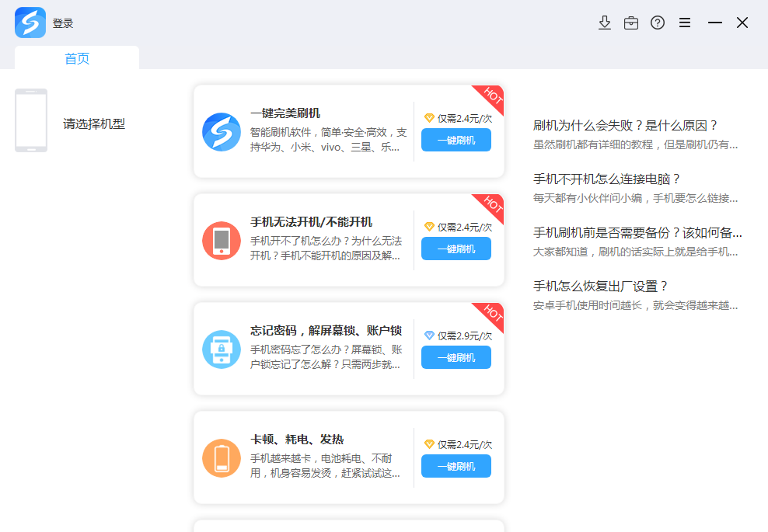The image size is (768, 532).
Task: Select the phone icon beside 请选择机型
Action: [x=30, y=120]
